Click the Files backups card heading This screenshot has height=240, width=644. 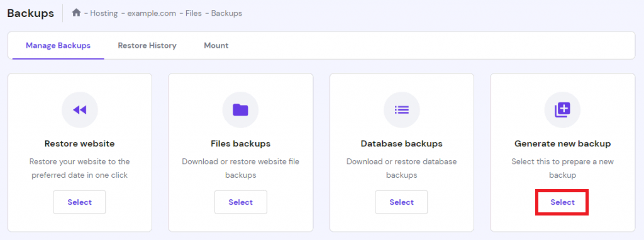pos(241,144)
